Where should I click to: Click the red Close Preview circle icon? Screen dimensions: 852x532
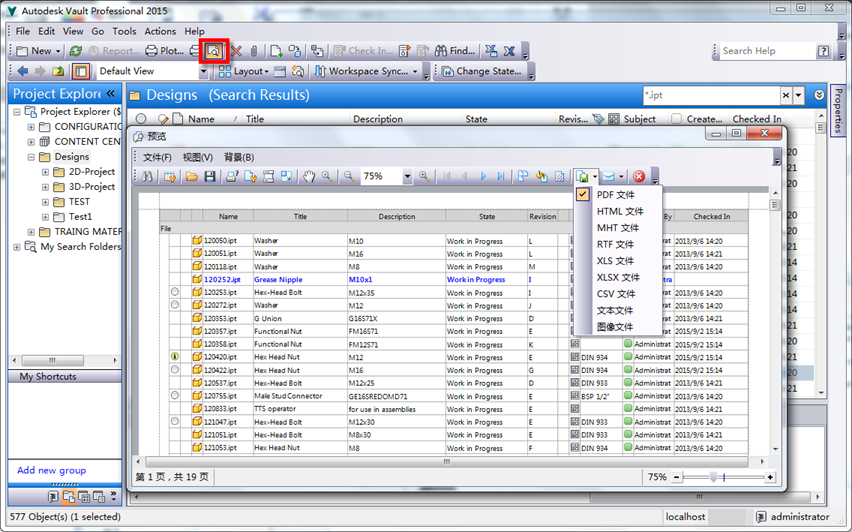click(639, 176)
